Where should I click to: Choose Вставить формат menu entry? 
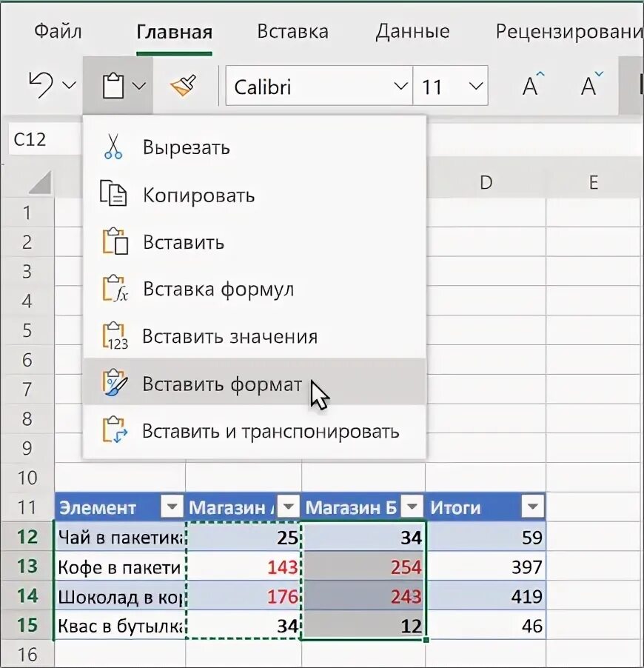pyautogui.click(x=255, y=382)
